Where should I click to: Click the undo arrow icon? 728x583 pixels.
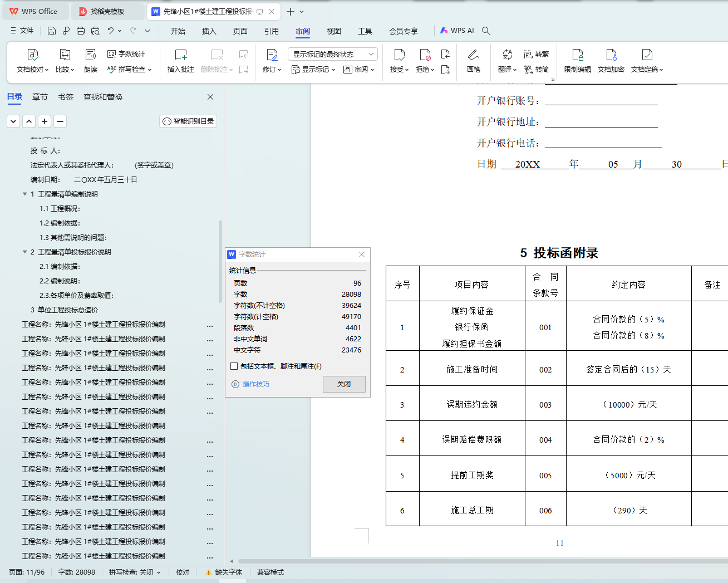pos(111,31)
